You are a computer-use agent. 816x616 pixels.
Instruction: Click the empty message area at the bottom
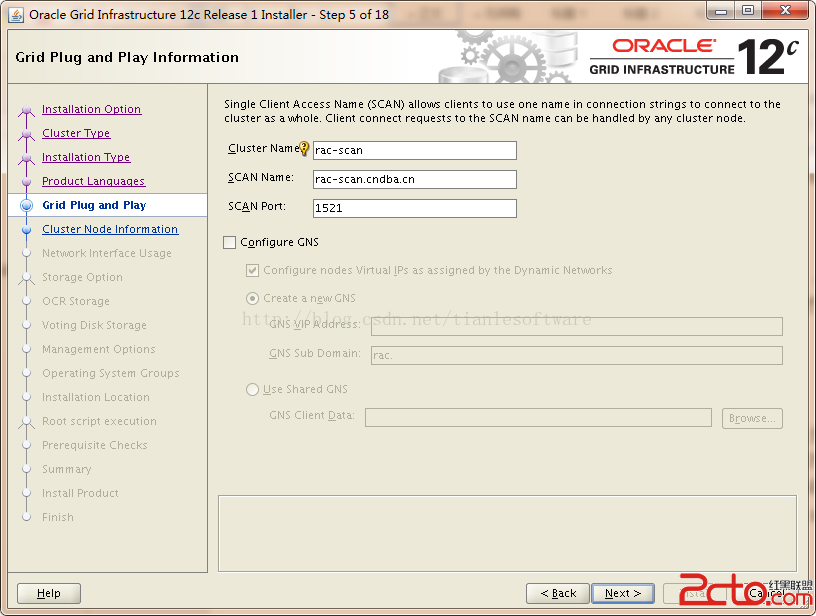[507, 533]
